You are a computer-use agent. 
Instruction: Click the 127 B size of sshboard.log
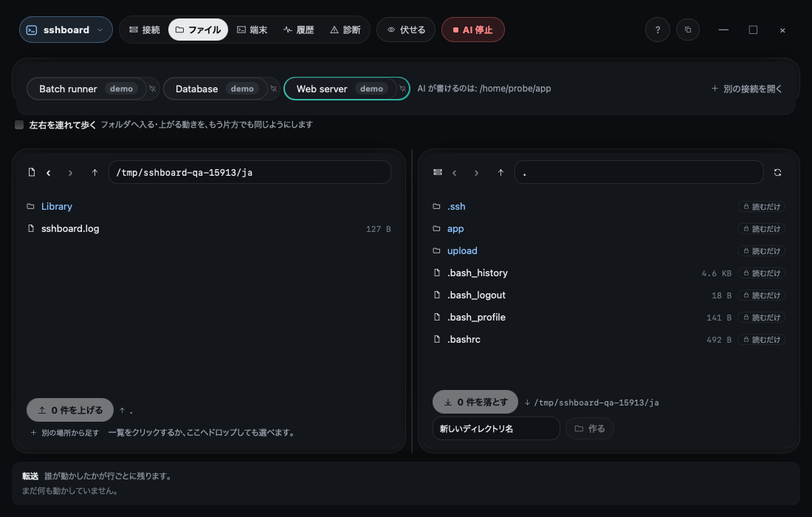point(378,229)
